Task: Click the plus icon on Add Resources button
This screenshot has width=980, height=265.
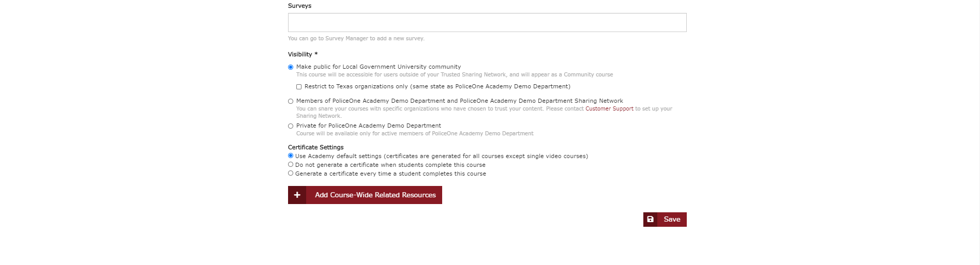Action: [x=297, y=195]
